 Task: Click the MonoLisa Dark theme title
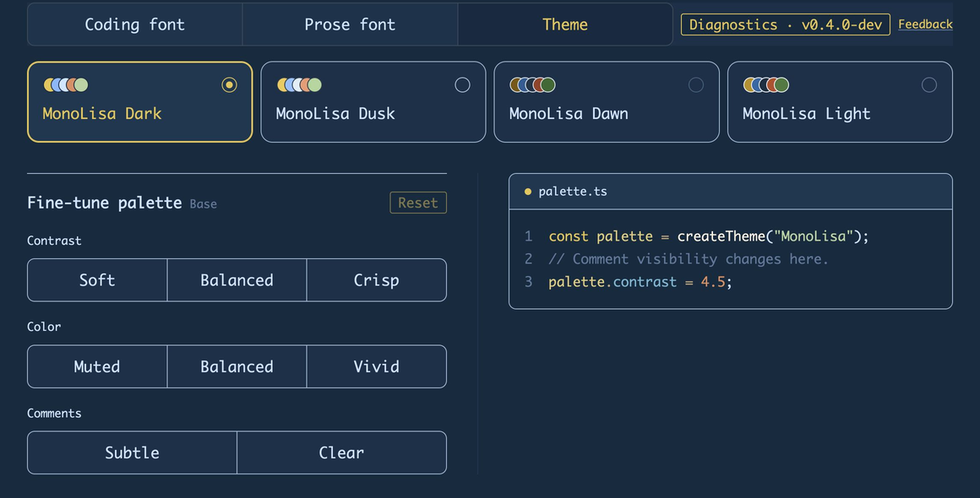(102, 114)
